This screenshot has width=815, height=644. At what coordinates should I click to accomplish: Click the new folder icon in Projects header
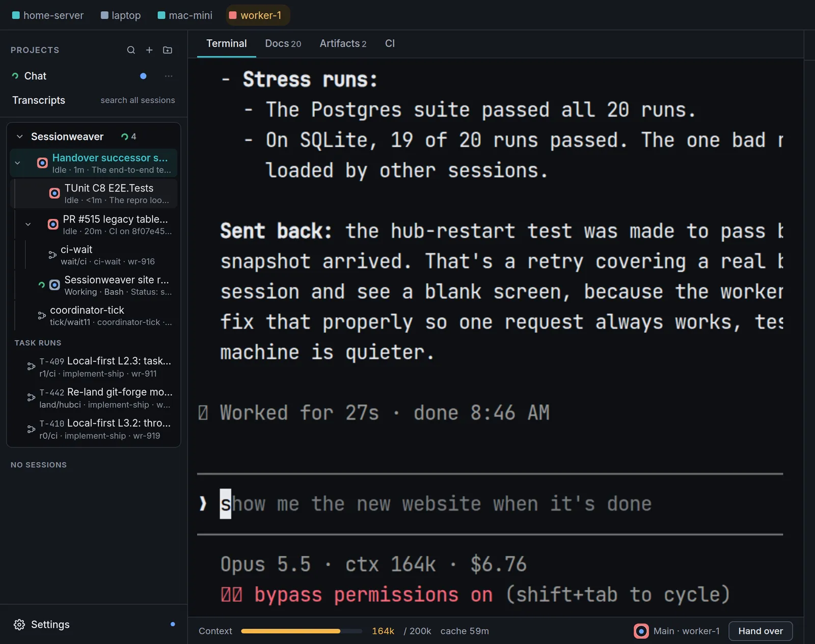[x=168, y=50]
